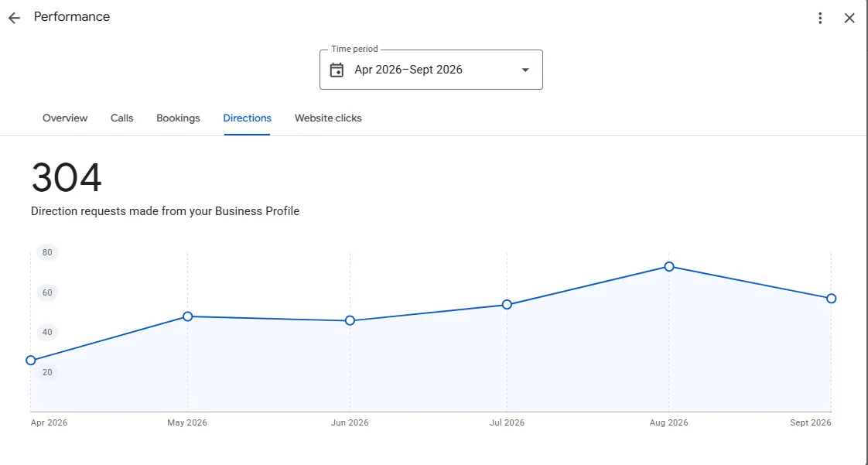Click the Sept 2026 data point on chart

coord(832,299)
